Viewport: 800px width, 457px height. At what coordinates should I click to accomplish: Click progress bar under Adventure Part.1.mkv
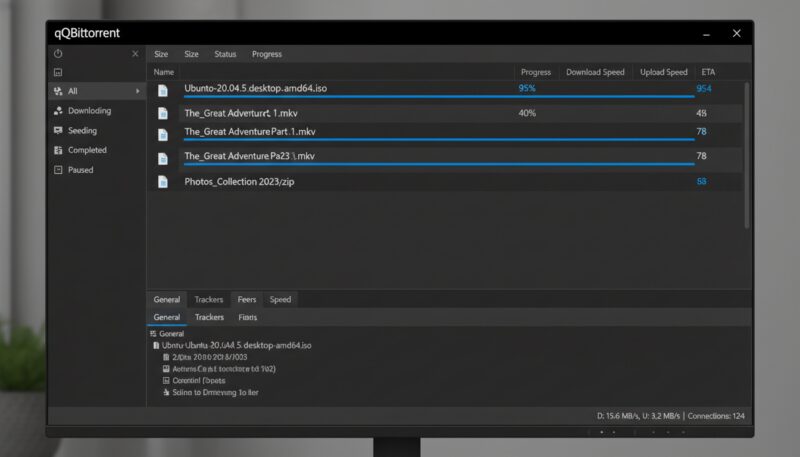click(x=439, y=139)
